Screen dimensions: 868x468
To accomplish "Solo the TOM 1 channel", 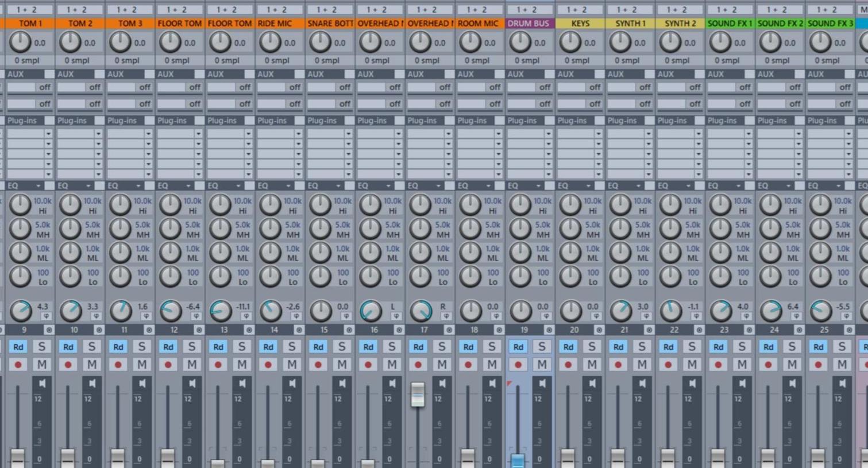I will coord(41,347).
